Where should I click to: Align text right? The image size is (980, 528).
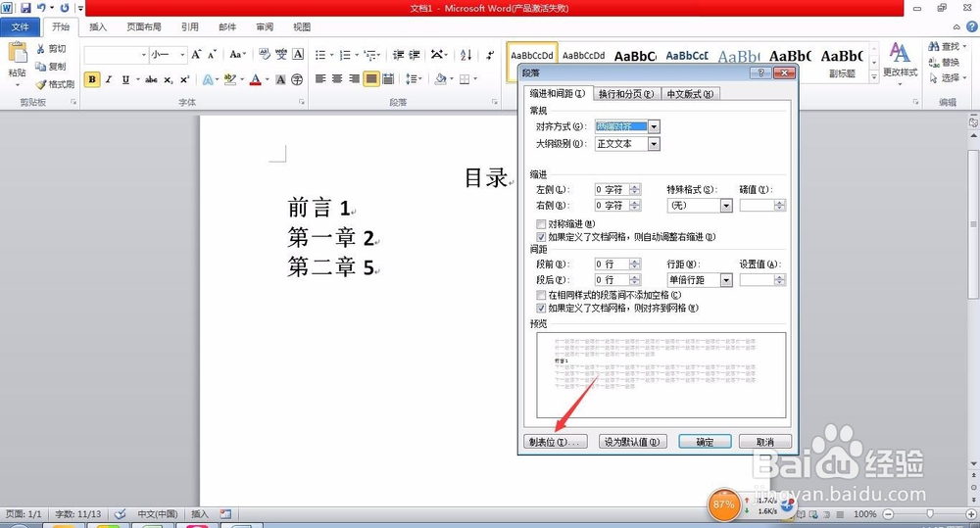pos(354,78)
